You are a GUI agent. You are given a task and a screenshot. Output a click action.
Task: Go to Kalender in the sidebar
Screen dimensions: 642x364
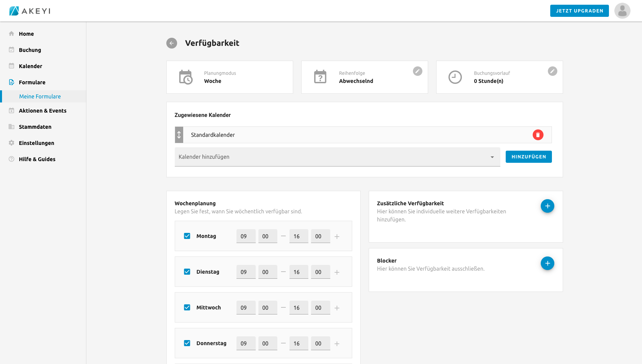[30, 66]
